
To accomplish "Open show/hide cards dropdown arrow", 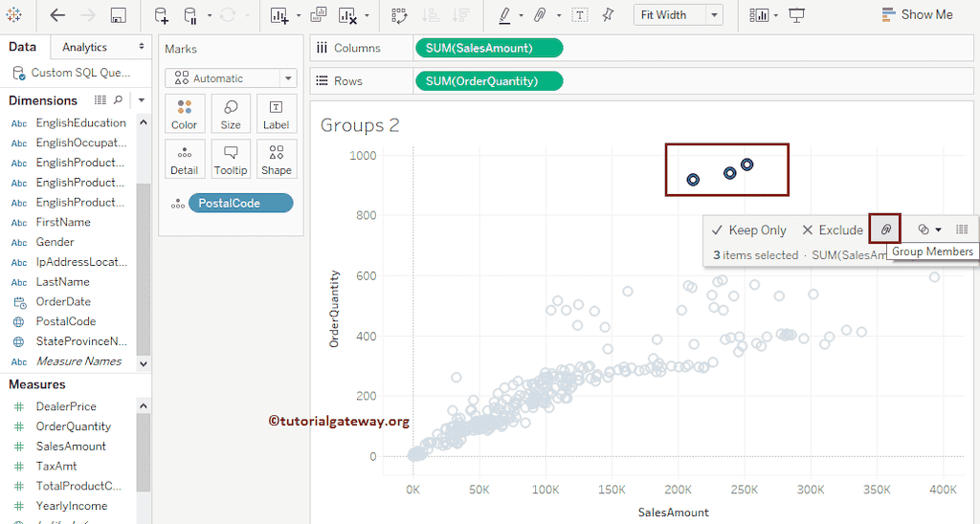I will click(775, 15).
